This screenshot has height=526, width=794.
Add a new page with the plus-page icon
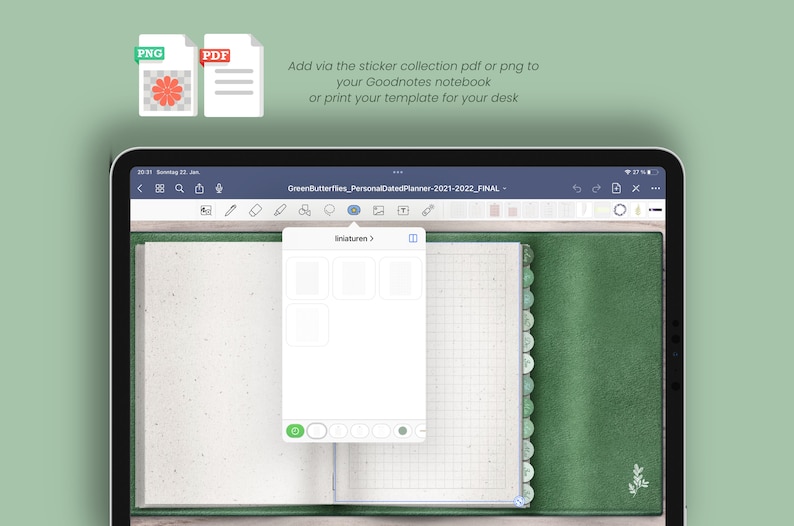(x=616, y=188)
